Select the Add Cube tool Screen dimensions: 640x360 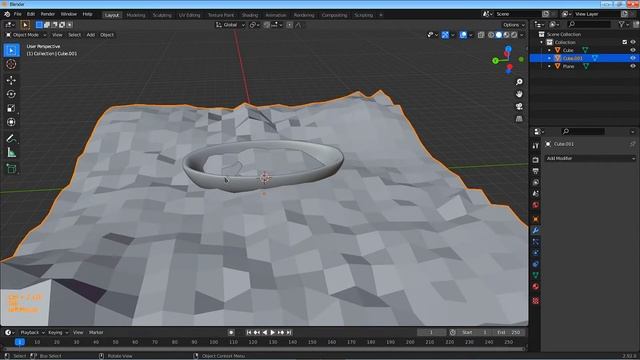pyautogui.click(x=11, y=169)
